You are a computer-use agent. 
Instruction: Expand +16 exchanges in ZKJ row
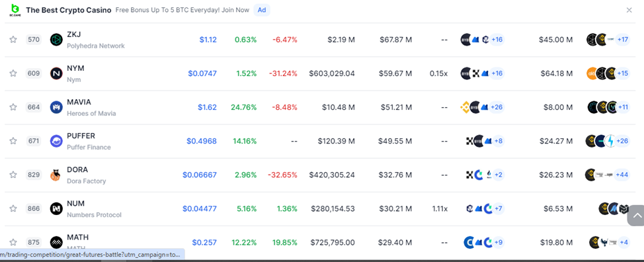[x=497, y=40]
